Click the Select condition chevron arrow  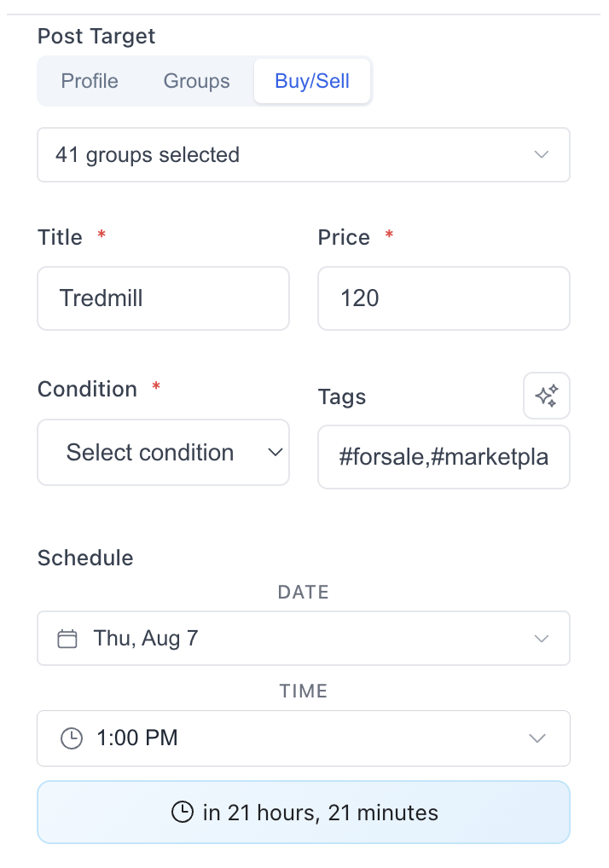pos(275,452)
